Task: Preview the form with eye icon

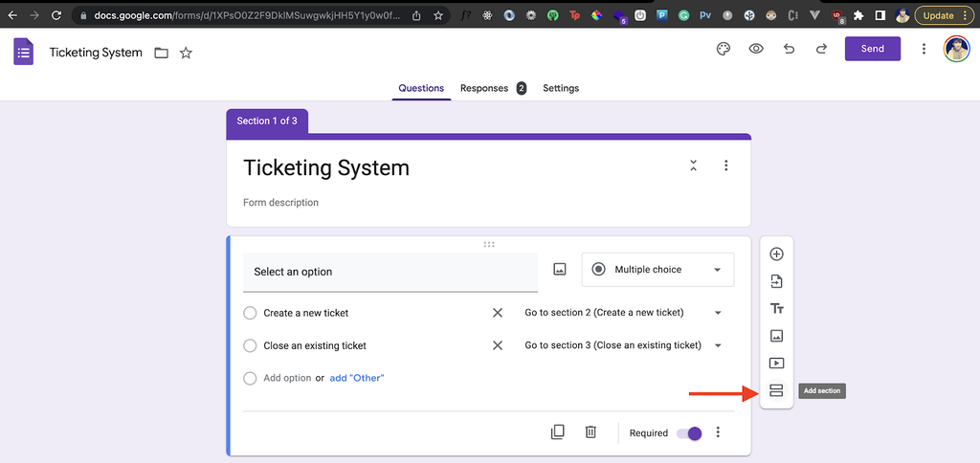Action: coord(756,50)
